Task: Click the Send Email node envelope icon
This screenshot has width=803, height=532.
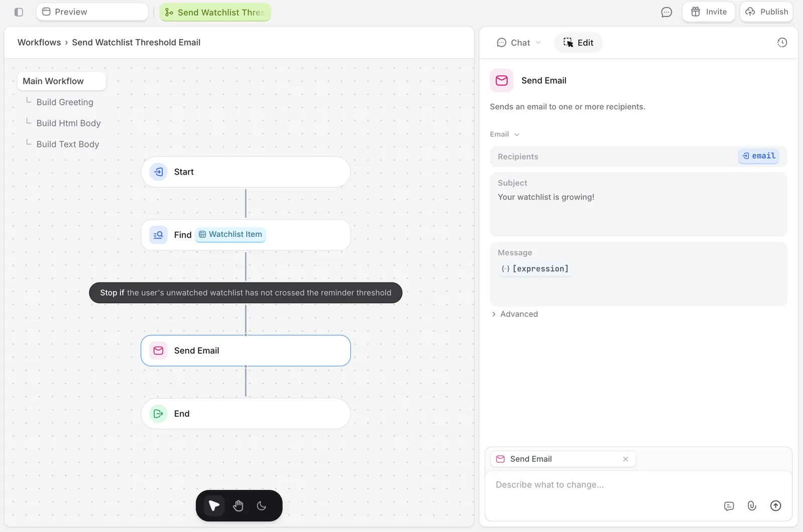Action: point(159,350)
